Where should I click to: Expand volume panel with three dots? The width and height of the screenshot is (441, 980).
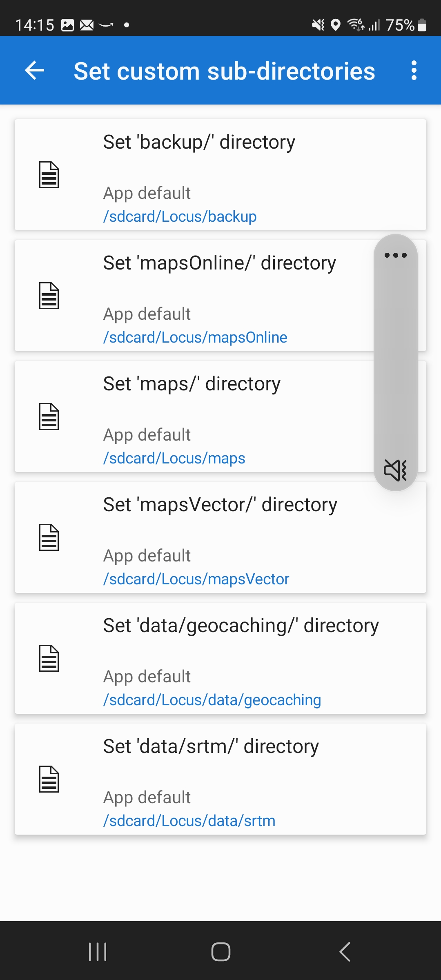coord(395,256)
